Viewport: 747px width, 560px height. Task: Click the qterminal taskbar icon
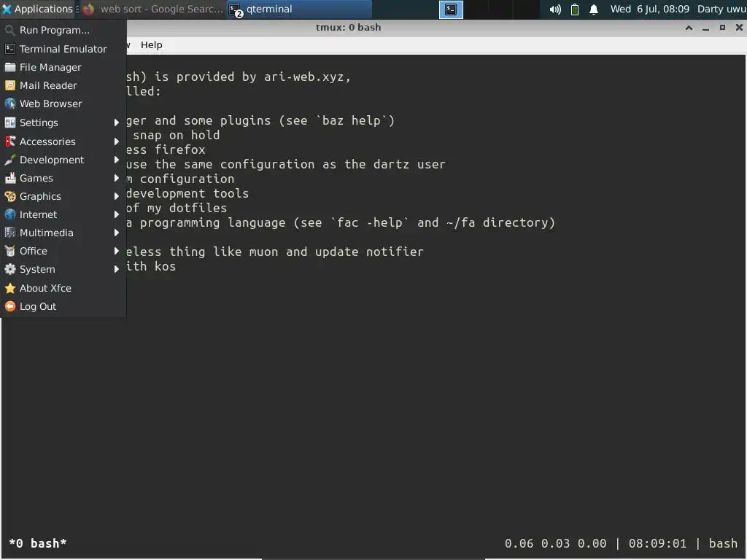tap(236, 10)
